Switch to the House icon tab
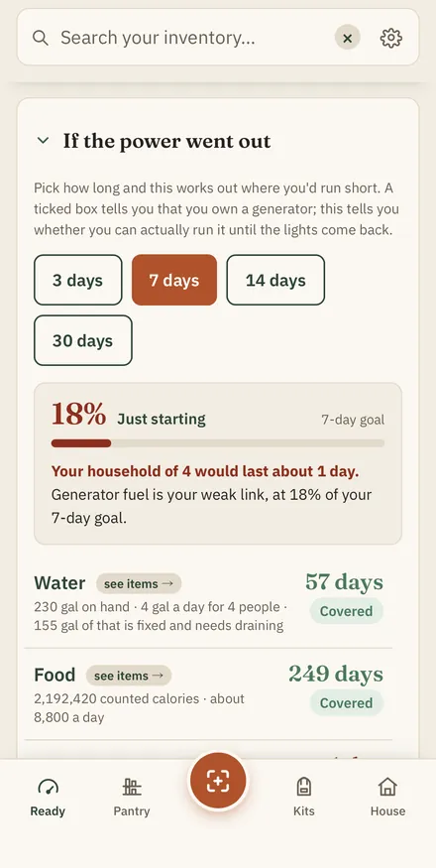 387,798
